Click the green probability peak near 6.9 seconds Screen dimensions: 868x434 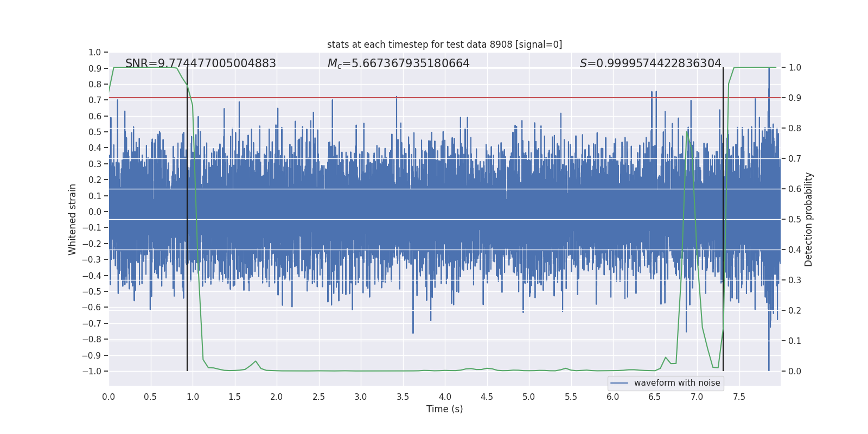[x=687, y=132]
